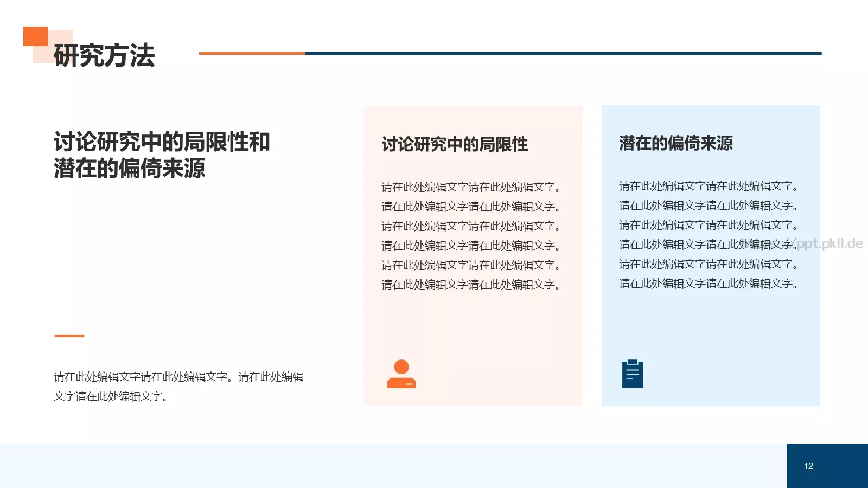
Task: Select heading 讨论研究中的局限性和潜在的偏倚来源
Action: click(162, 155)
